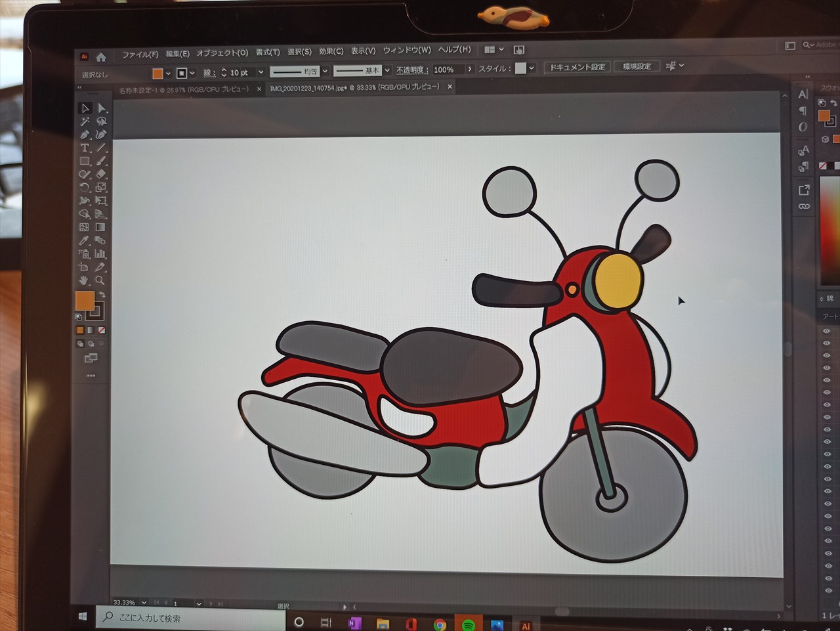Click the Home icon in menu bar
Viewport: 840px width, 631px height.
pos(101,57)
